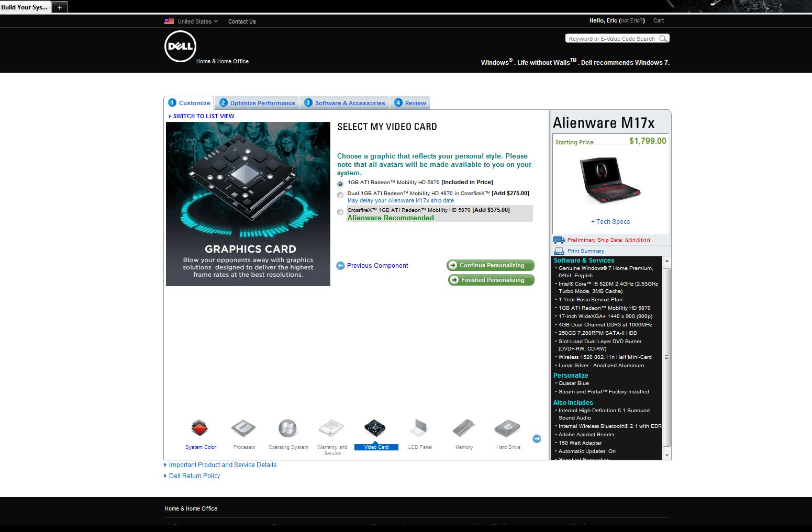Select the Build Your System browser tab
The image size is (812, 532).
pyautogui.click(x=25, y=7)
